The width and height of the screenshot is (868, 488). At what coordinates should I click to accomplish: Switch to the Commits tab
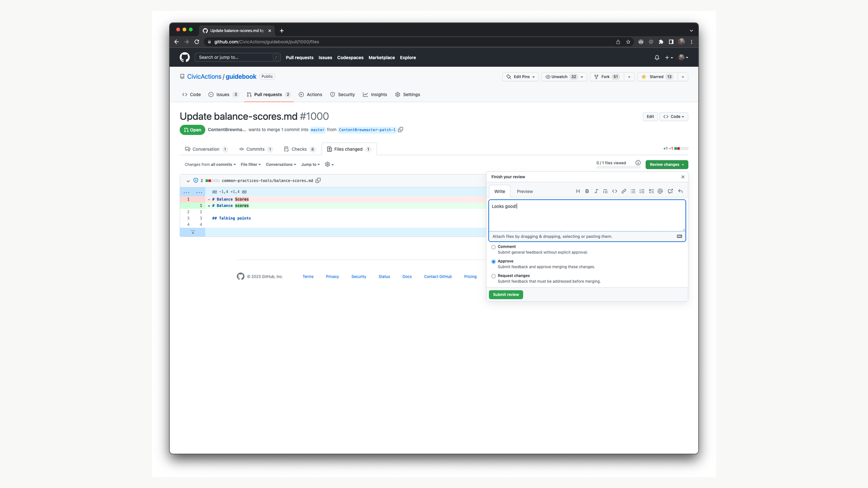click(256, 149)
